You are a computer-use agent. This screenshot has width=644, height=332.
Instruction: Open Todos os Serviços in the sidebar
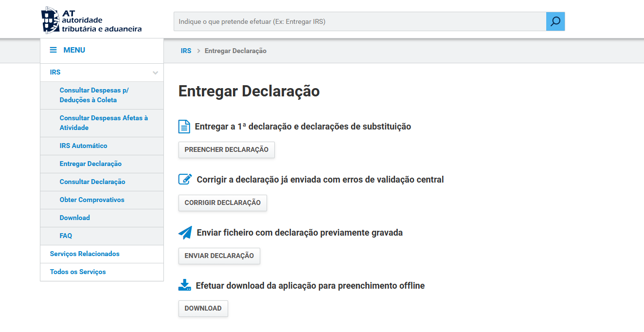[x=78, y=272]
